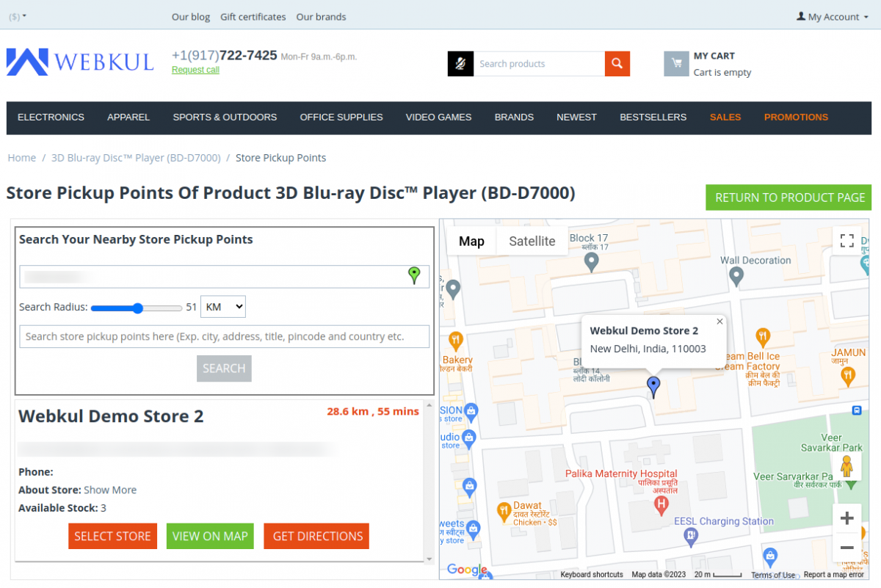Open the Video Games menu
Image resolution: width=881 pixels, height=588 pixels.
point(438,117)
